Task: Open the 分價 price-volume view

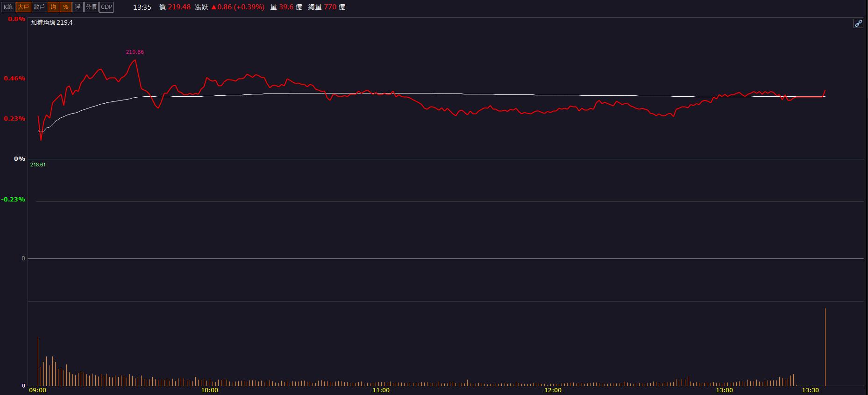Action: click(91, 7)
